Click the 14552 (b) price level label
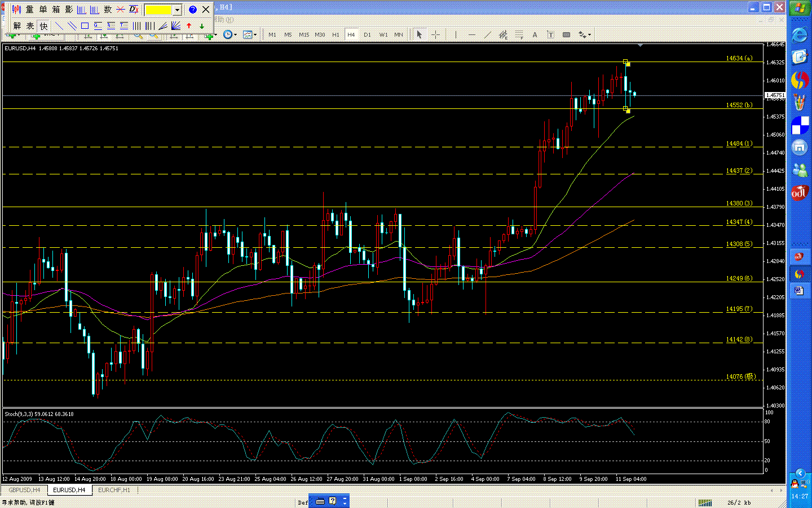Screen dimensions: 812x508 pyautogui.click(x=739, y=105)
